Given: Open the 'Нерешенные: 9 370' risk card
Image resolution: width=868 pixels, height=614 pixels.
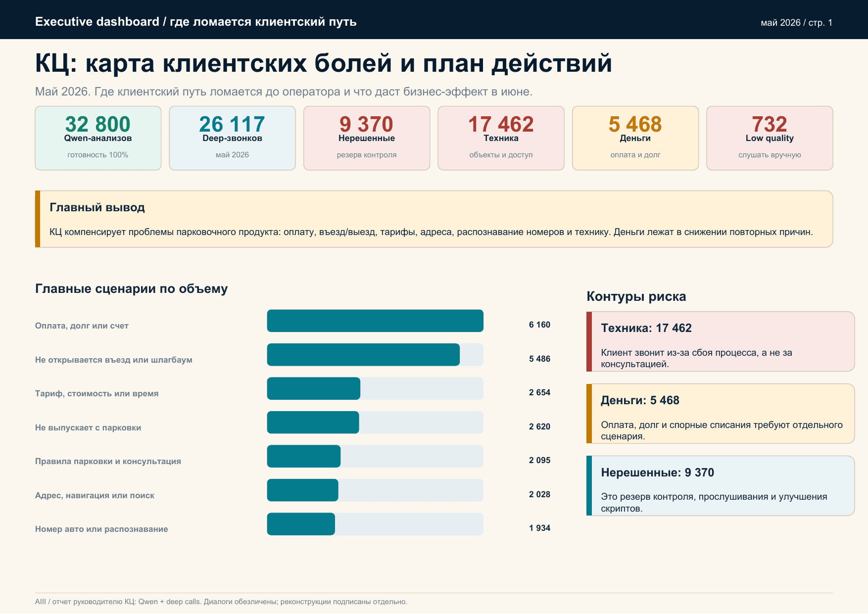Looking at the screenshot, I should 721,486.
